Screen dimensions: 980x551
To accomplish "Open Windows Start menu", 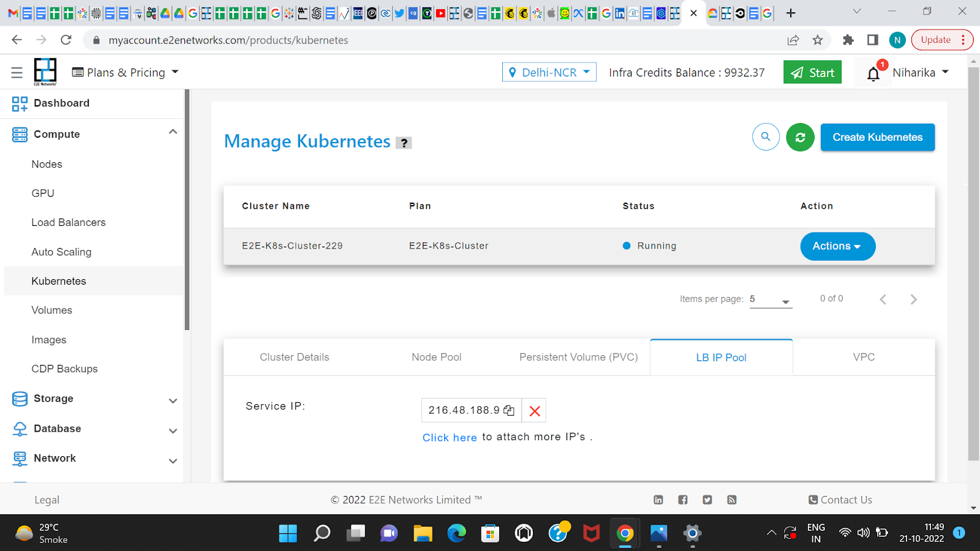I will point(288,533).
